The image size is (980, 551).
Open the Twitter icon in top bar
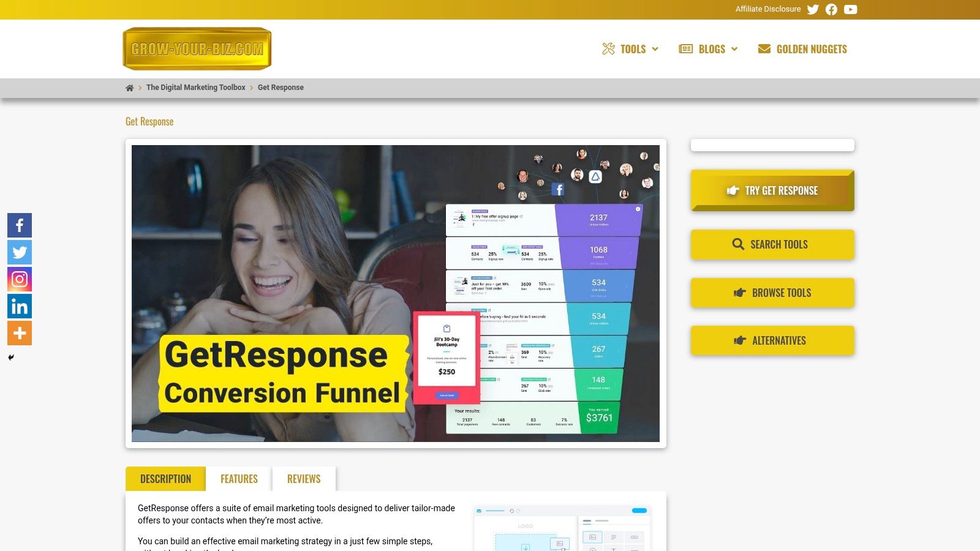click(813, 9)
